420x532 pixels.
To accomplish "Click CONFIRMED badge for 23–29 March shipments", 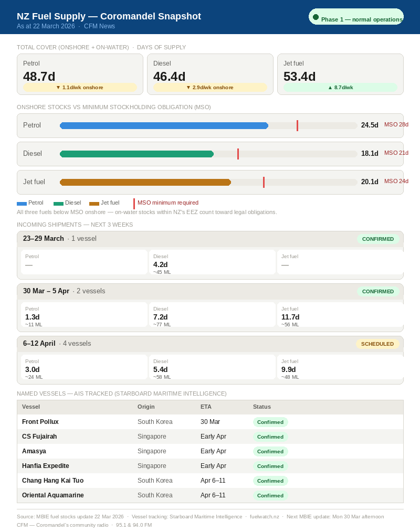I will (x=377, y=239).
